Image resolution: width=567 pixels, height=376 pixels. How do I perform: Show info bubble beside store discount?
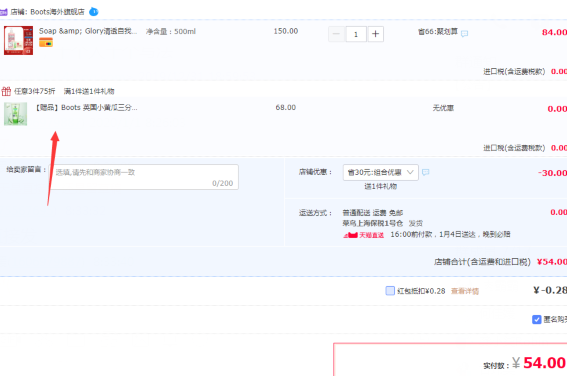coord(426,172)
